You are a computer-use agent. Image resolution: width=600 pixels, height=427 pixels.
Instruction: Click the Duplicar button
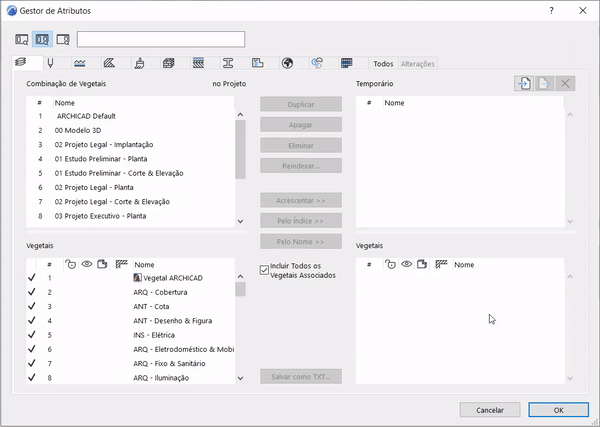(x=301, y=104)
